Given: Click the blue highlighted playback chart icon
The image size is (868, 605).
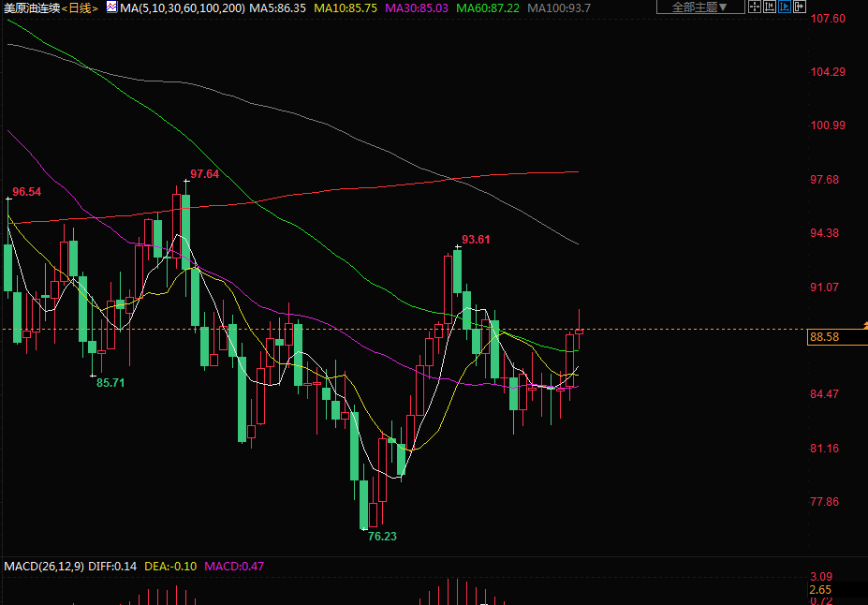Looking at the screenshot, I should pos(785,7).
